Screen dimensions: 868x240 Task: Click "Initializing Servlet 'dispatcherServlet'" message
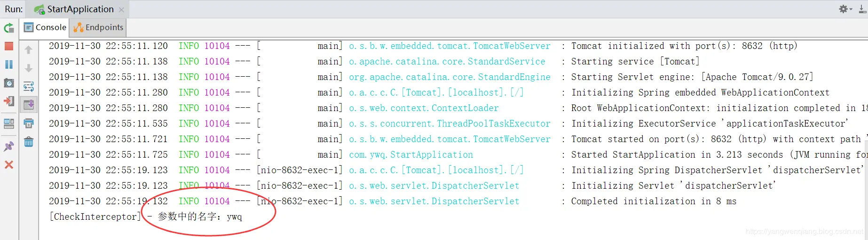point(674,185)
